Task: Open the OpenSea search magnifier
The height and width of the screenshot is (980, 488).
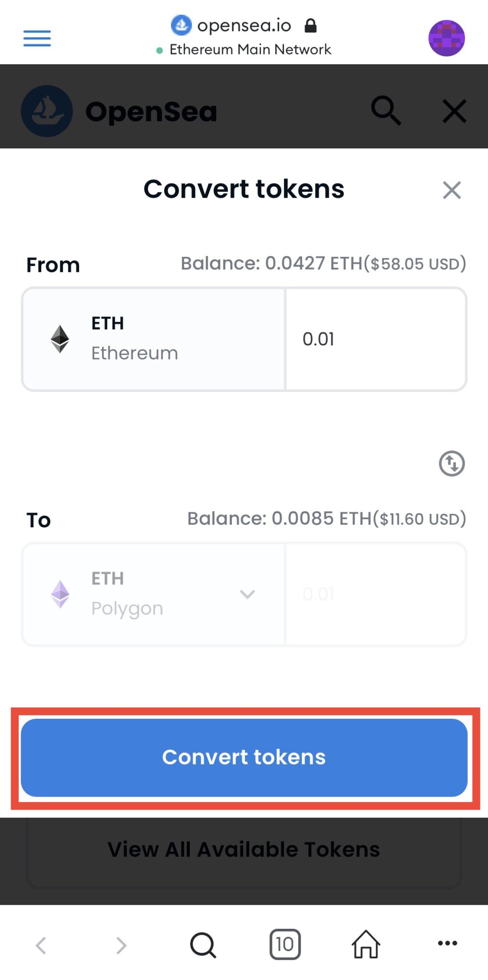Action: (386, 111)
